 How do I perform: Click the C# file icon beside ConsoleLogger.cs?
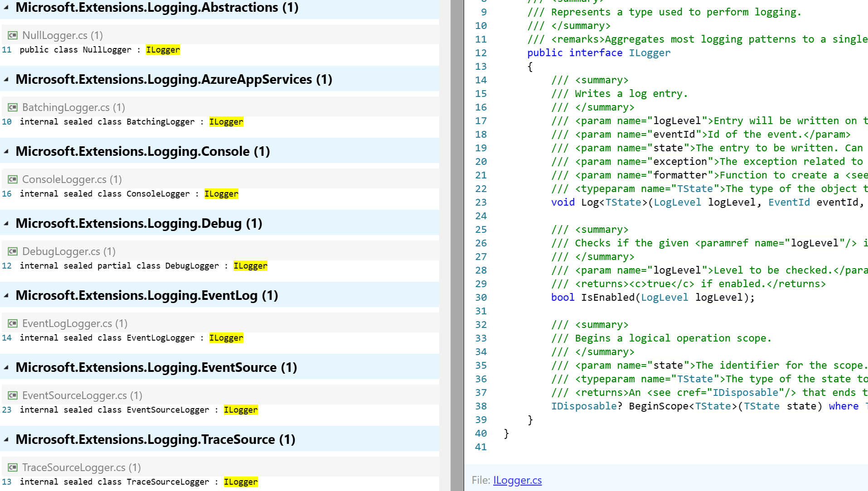13,179
